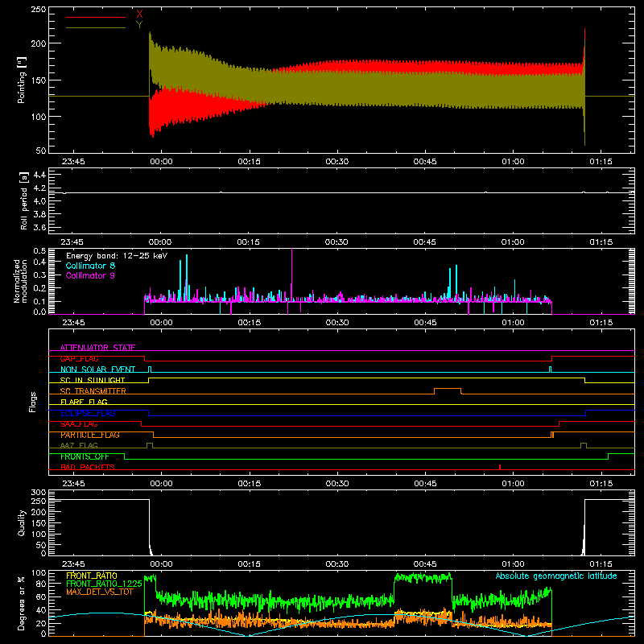Viewport: 644px width, 644px height.
Task: Click the 4.4 value on Roll period axis
Action: pyautogui.click(x=39, y=175)
